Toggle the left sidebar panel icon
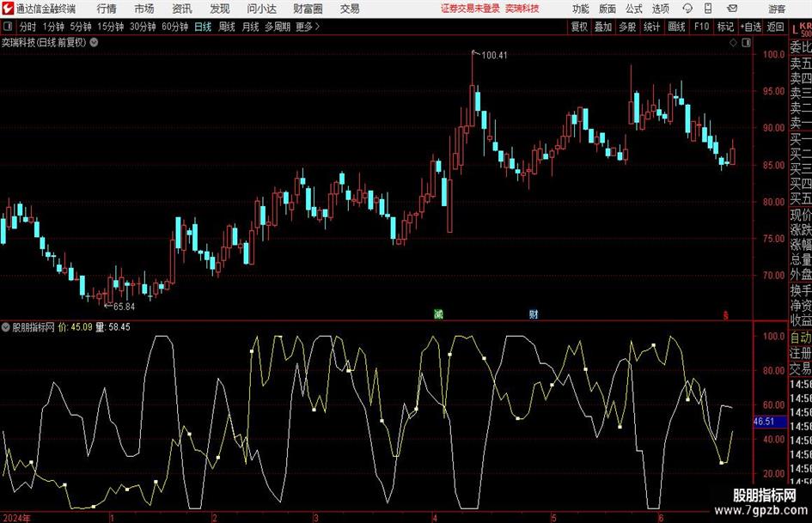This screenshot has height=523, width=812. pyautogui.click(x=8, y=27)
